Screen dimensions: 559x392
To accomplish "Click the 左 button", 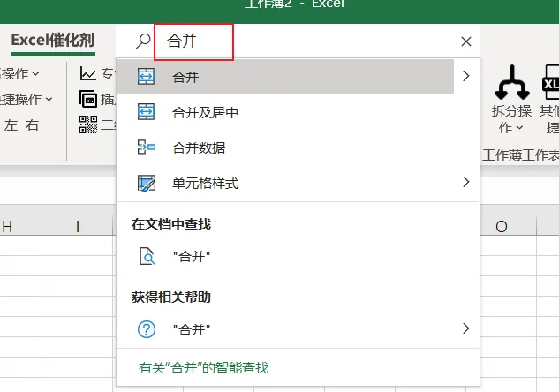I will [x=11, y=125].
